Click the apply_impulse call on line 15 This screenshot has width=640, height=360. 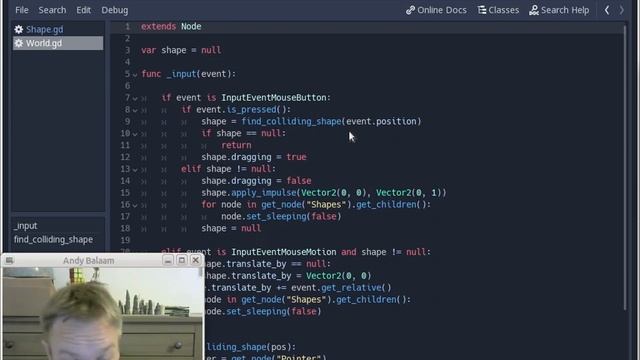click(x=264, y=193)
